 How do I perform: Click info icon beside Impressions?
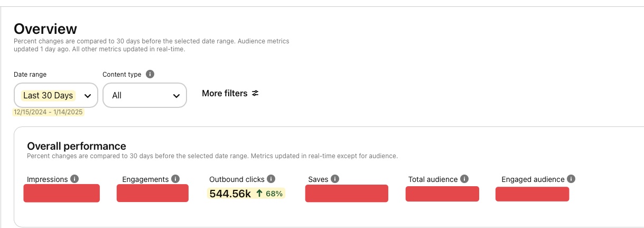pyautogui.click(x=74, y=179)
